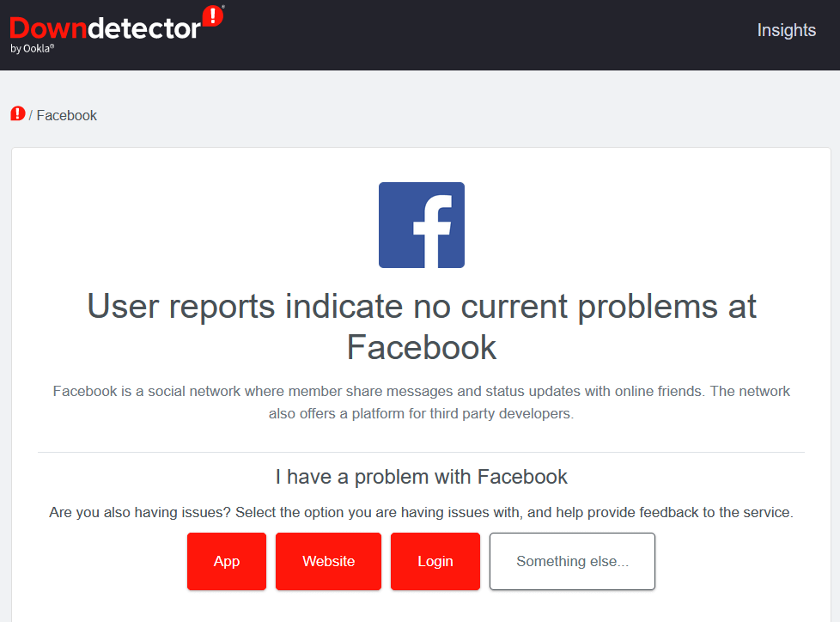Image resolution: width=840 pixels, height=622 pixels.
Task: Click the Facebook social network description paragraph
Action: [422, 392]
